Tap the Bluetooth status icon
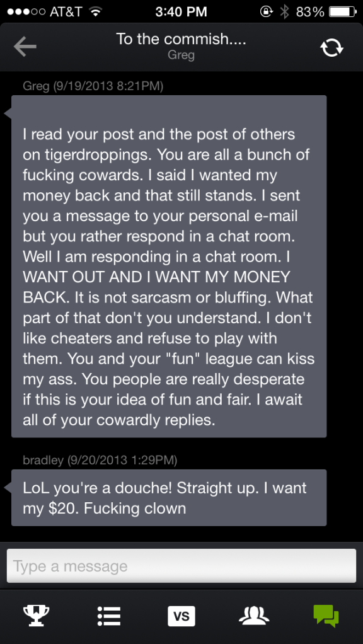Viewport: 363px width, 644px height. (x=284, y=11)
